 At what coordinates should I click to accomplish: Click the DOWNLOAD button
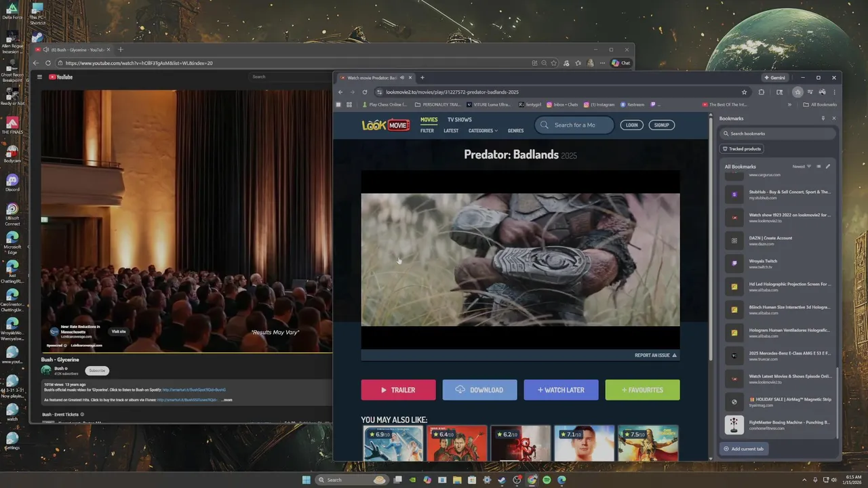click(x=479, y=390)
